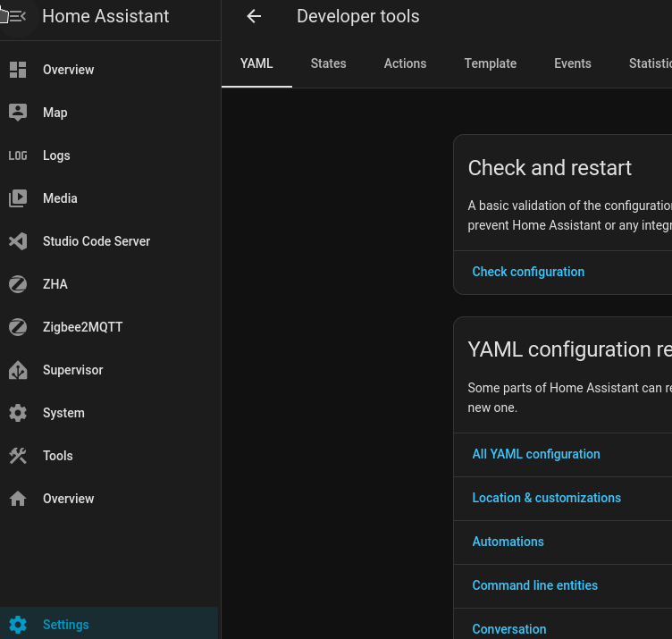672x639 pixels.
Task: Reload Command line entities
Action: coord(534,585)
